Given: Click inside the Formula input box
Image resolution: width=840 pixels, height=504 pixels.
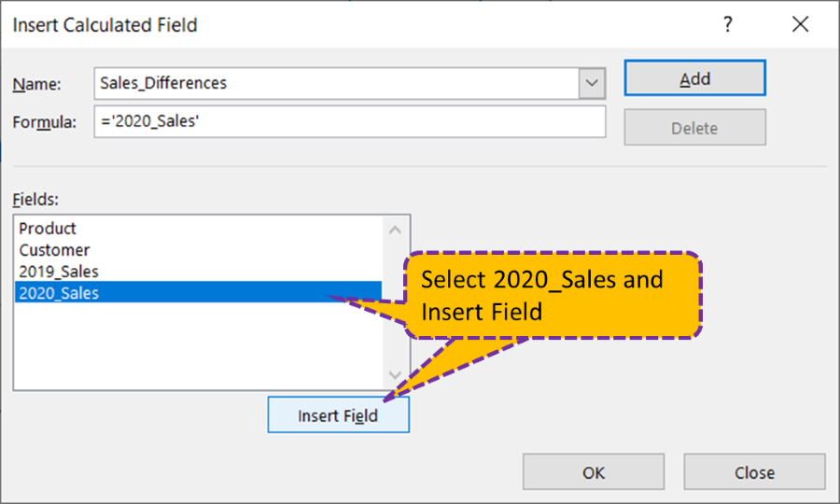Looking at the screenshot, I should [349, 122].
